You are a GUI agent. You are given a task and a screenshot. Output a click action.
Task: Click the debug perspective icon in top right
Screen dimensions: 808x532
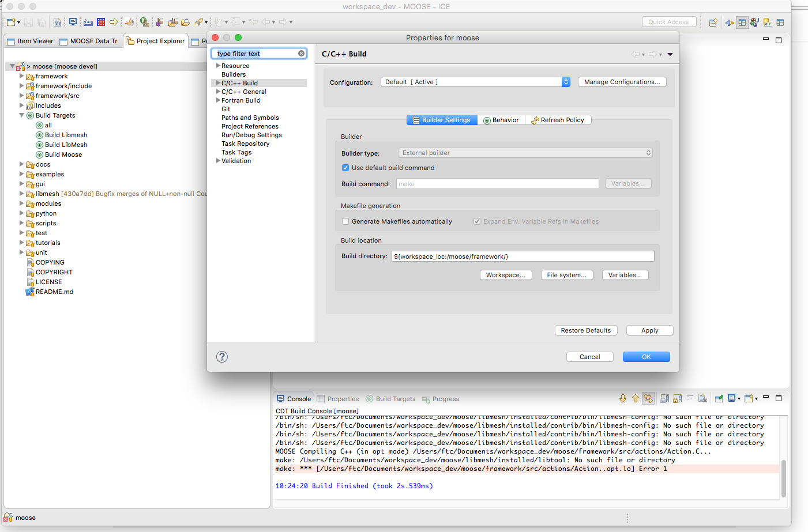coord(754,22)
